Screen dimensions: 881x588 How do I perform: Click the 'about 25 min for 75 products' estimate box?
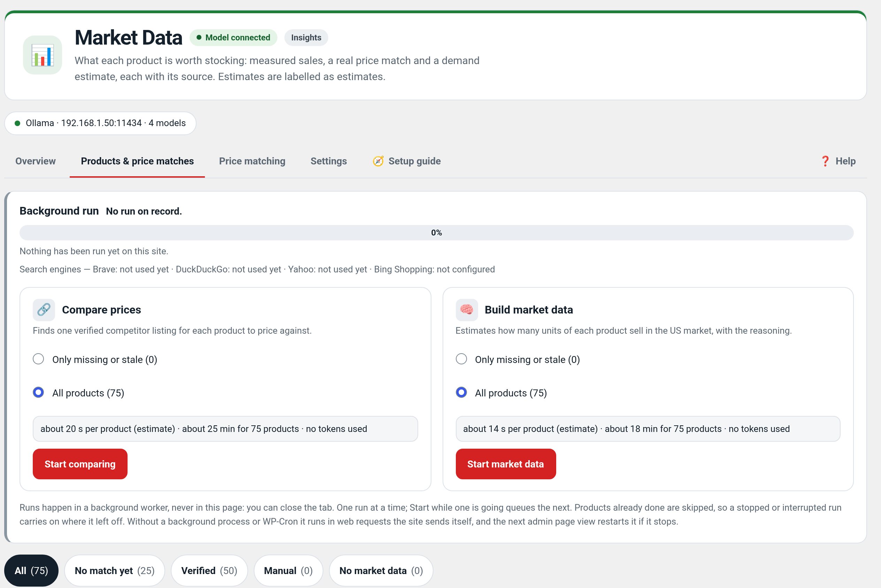tap(225, 428)
